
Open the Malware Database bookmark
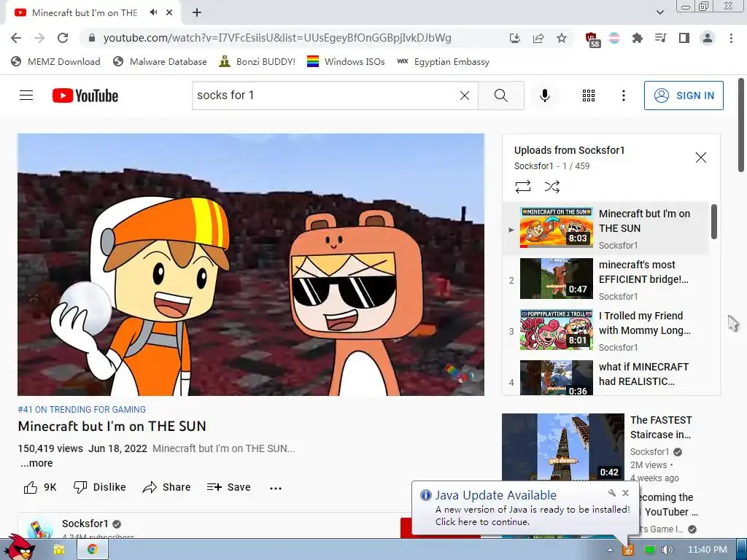[160, 61]
